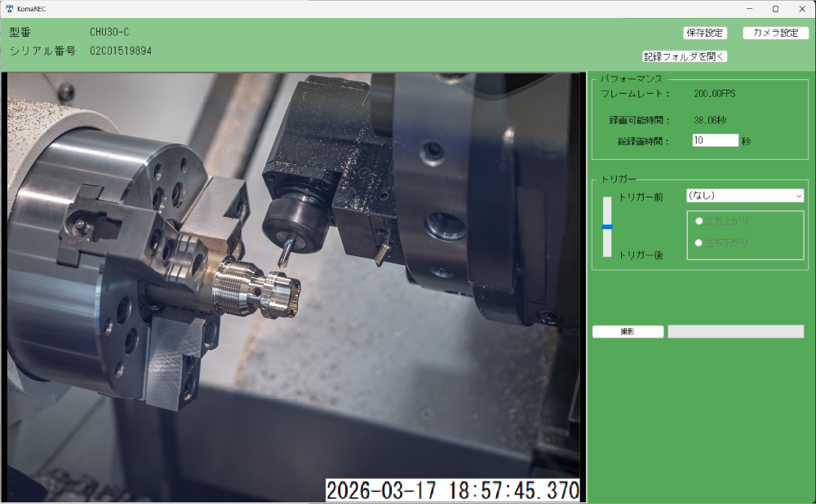This screenshot has width=816, height=504.
Task: Open 保存設定 save settings
Action: pyautogui.click(x=705, y=33)
